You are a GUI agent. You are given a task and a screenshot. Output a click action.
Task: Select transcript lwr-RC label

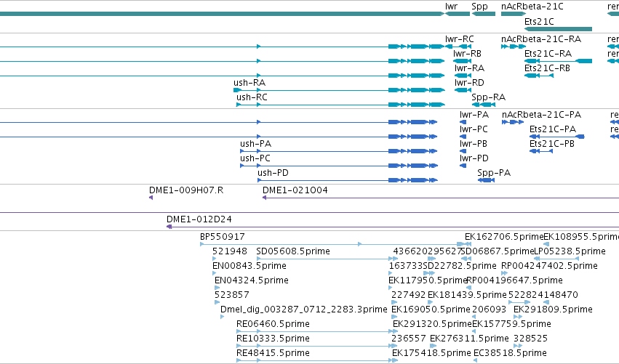[460, 39]
